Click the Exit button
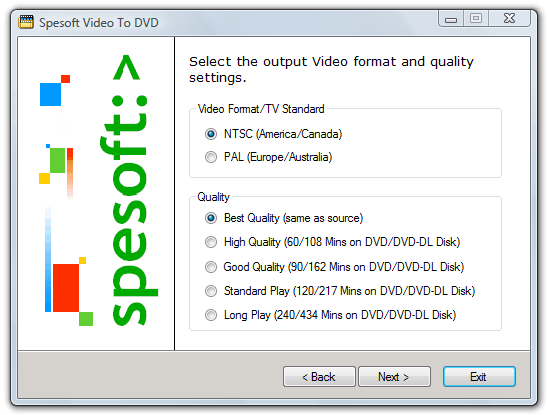Screen dimensions: 548x415 479,377
